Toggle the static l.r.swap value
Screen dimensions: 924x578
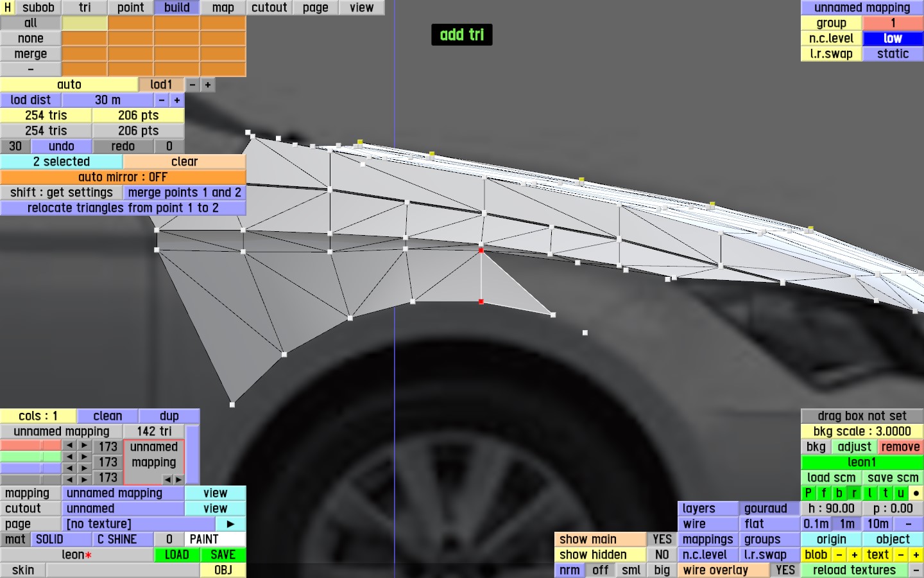[893, 54]
